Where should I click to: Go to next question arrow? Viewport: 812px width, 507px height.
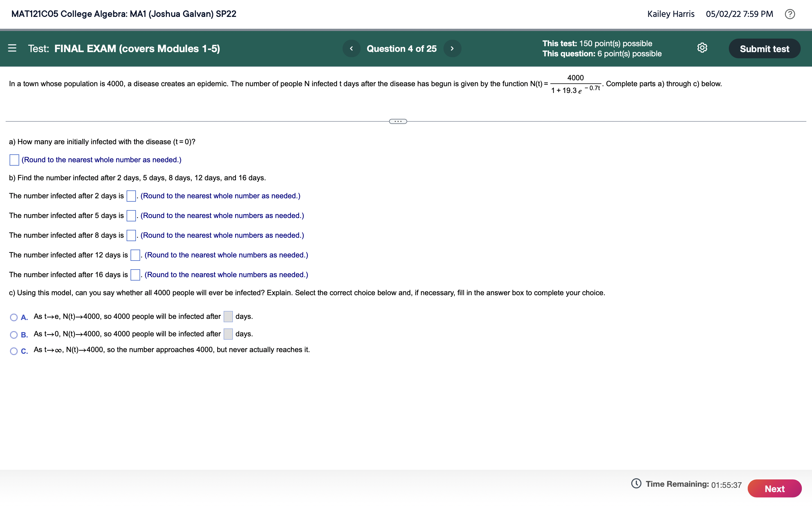tap(452, 49)
